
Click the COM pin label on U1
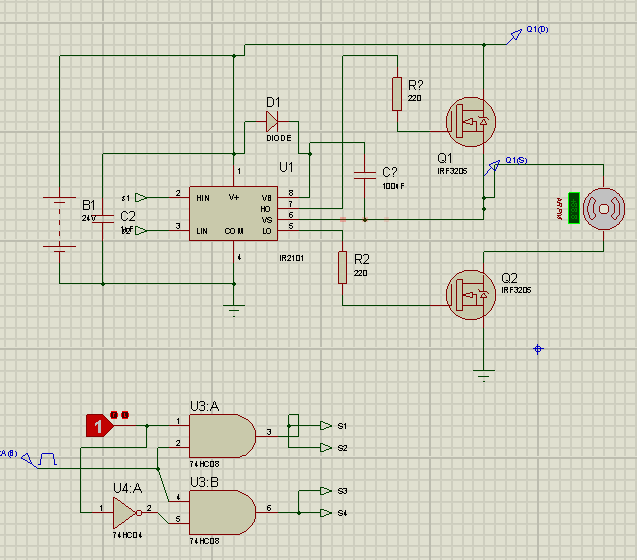pyautogui.click(x=234, y=231)
